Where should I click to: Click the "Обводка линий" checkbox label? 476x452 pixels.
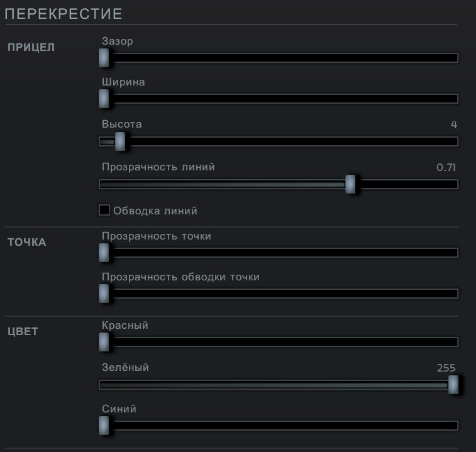pos(155,211)
